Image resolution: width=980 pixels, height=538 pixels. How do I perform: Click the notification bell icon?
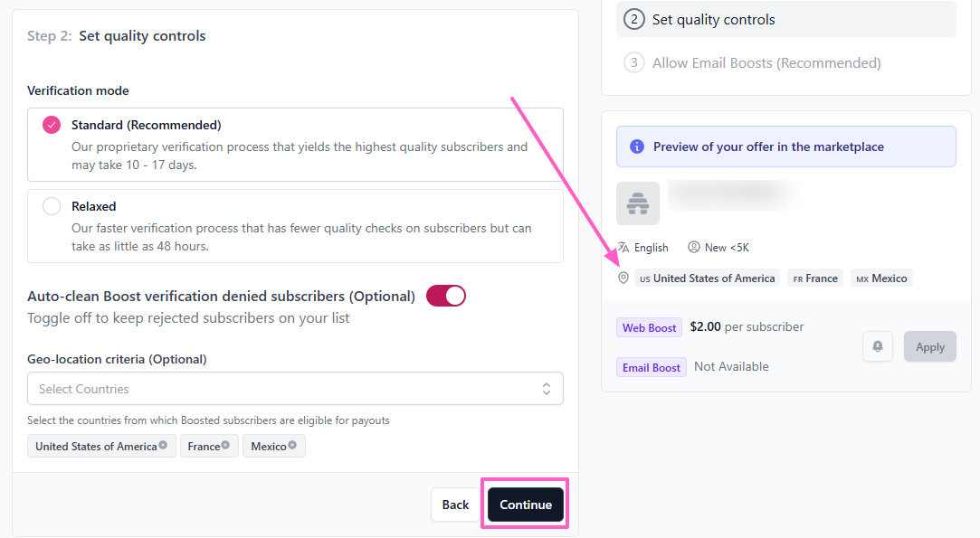coord(878,346)
